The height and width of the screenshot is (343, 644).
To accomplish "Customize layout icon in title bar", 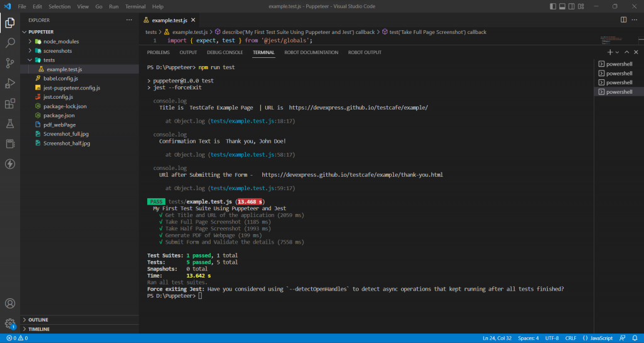I will 580,6.
